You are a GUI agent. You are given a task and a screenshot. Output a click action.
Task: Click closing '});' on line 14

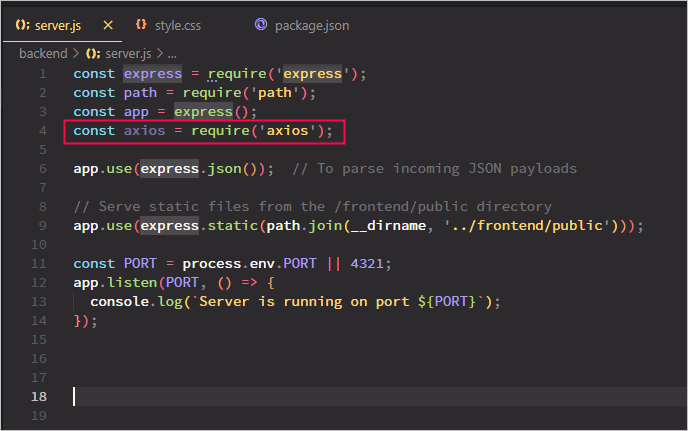pyautogui.click(x=85, y=321)
